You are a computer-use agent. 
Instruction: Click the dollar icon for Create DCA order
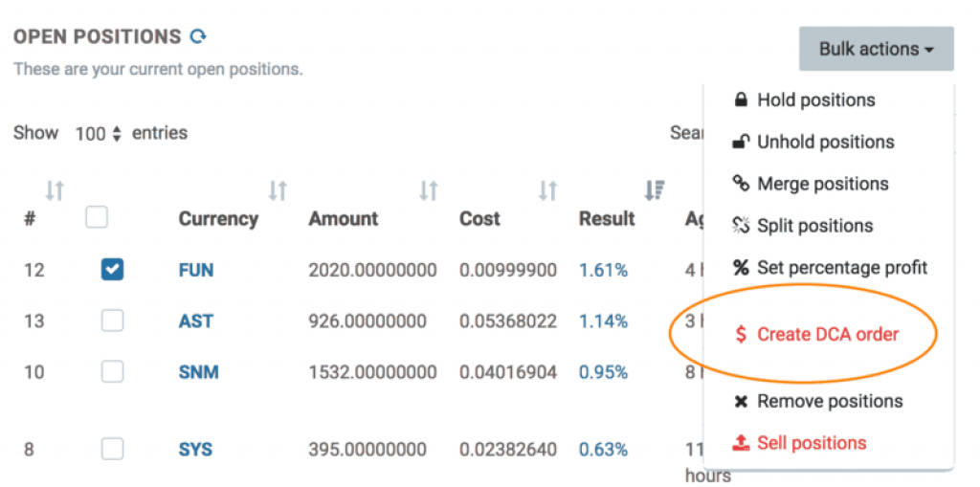pyautogui.click(x=741, y=335)
